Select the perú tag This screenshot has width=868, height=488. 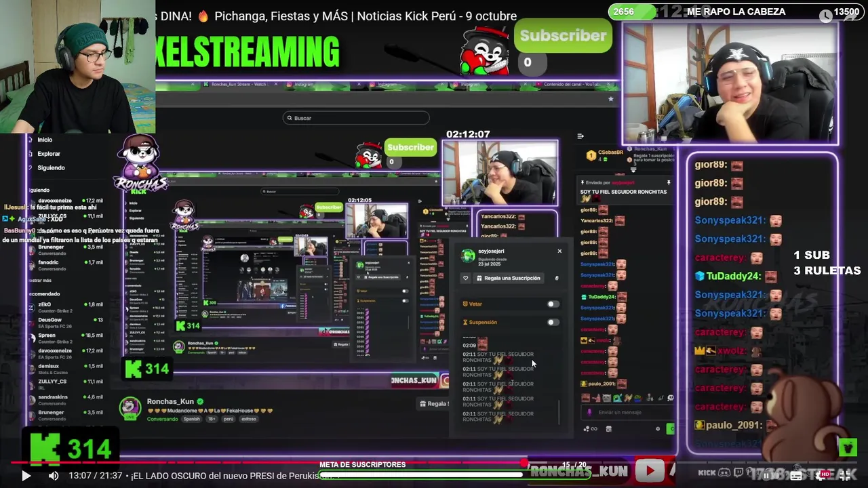[x=228, y=419]
